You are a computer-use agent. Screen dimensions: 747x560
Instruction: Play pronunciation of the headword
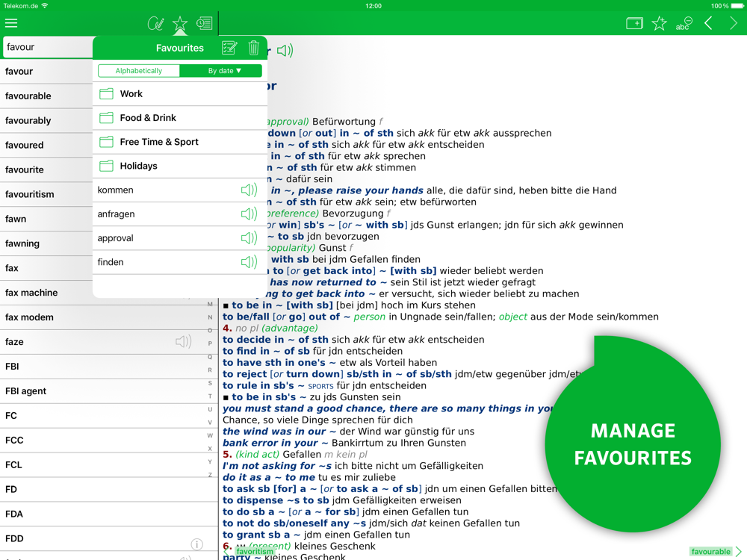(285, 51)
